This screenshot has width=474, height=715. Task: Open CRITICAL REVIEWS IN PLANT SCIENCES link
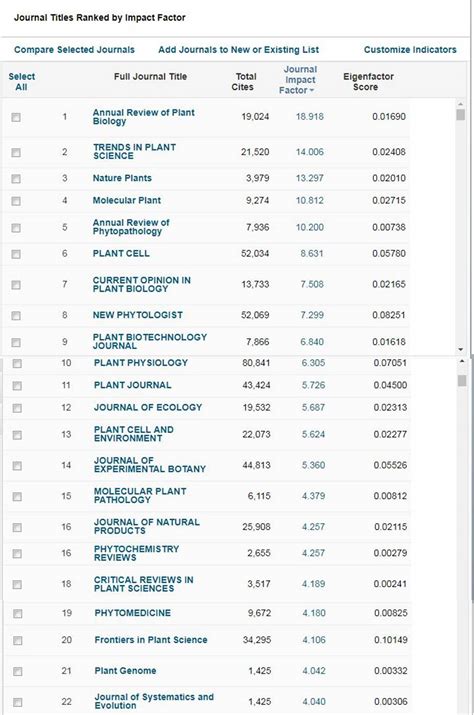143,584
